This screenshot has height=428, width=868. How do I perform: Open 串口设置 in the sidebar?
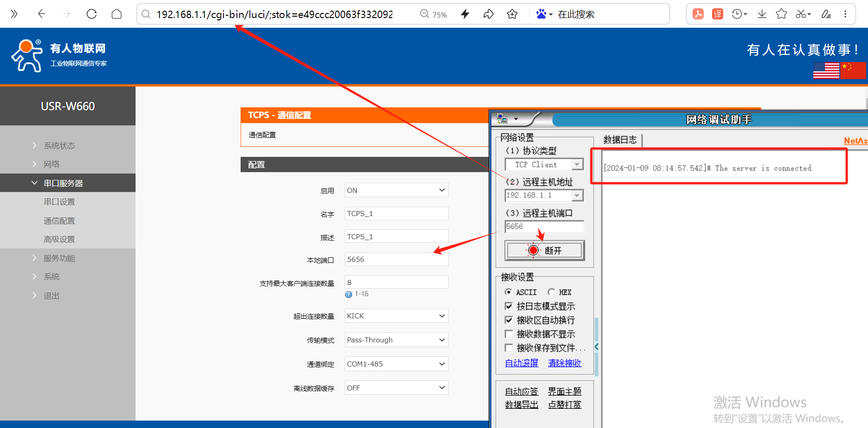(59, 202)
